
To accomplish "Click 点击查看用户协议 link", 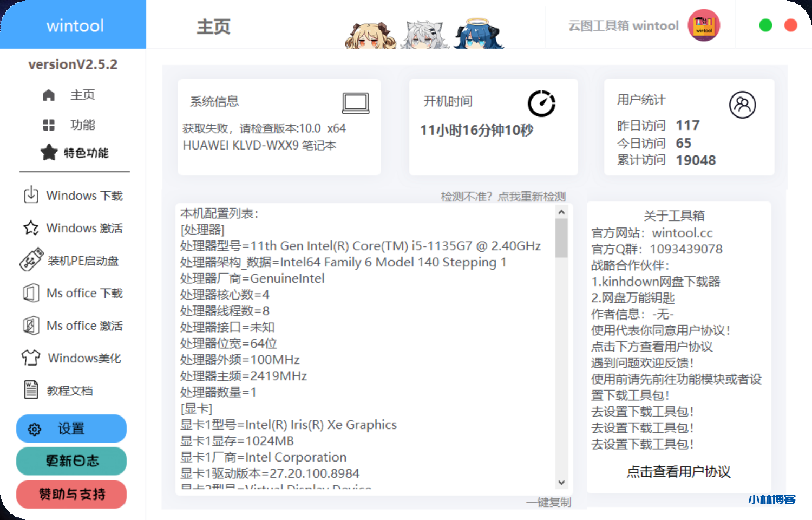I will point(678,472).
